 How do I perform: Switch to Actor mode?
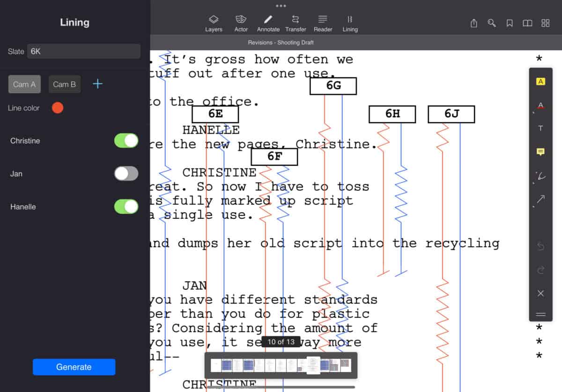(241, 22)
